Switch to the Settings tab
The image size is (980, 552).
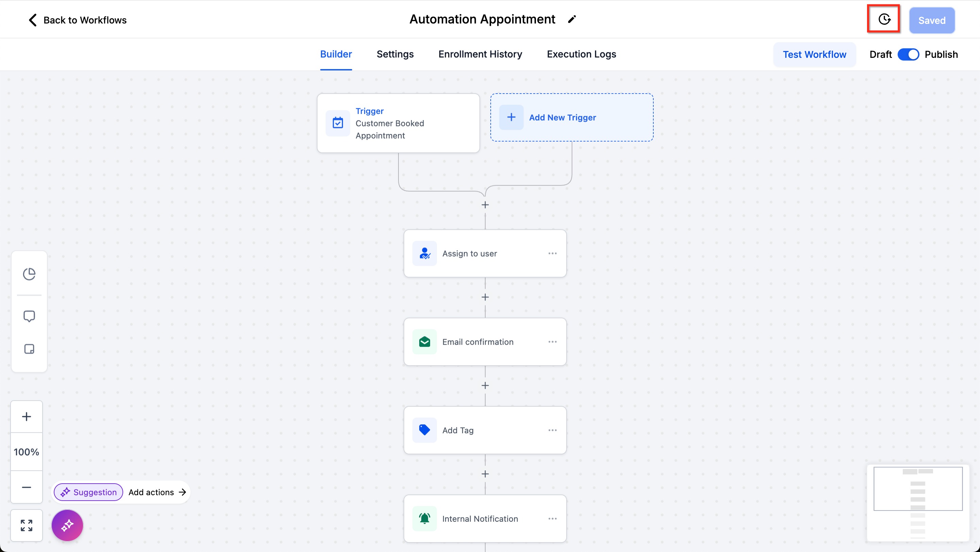point(395,54)
